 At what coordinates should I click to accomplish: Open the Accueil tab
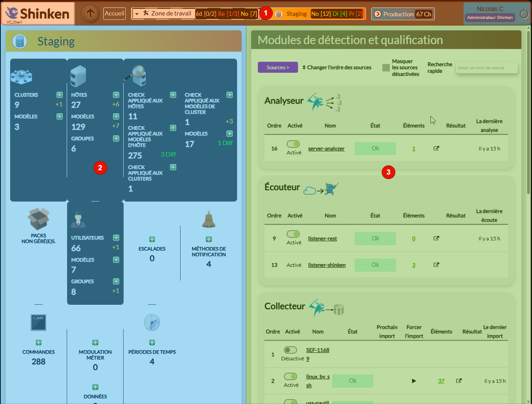pos(115,14)
